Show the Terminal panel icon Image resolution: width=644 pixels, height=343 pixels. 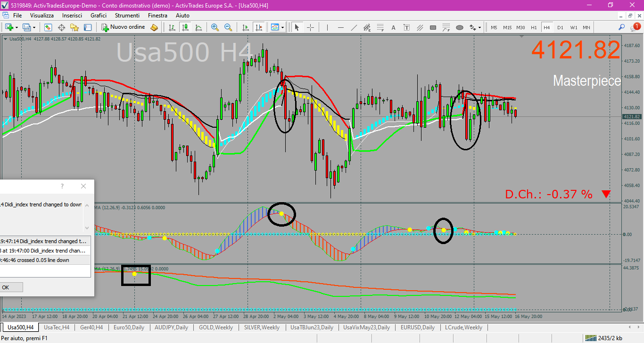pos(88,27)
